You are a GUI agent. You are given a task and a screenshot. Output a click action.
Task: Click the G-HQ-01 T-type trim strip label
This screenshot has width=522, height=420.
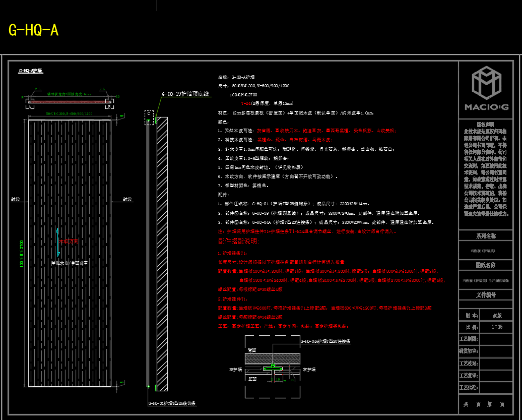point(172,404)
